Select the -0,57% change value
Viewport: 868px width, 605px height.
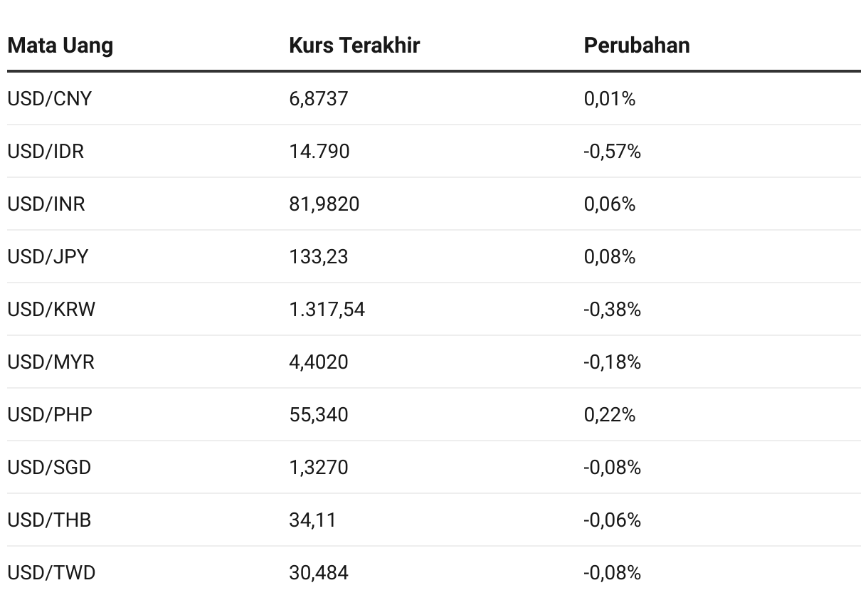[x=613, y=151]
